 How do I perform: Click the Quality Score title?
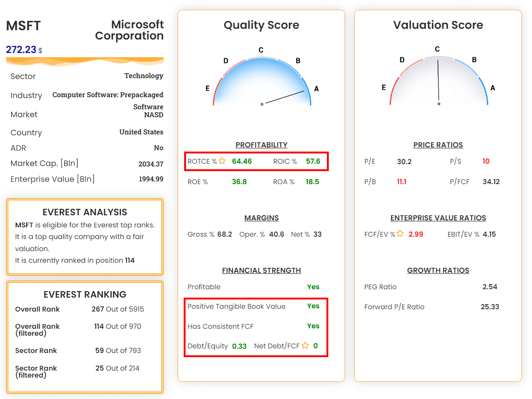point(261,25)
